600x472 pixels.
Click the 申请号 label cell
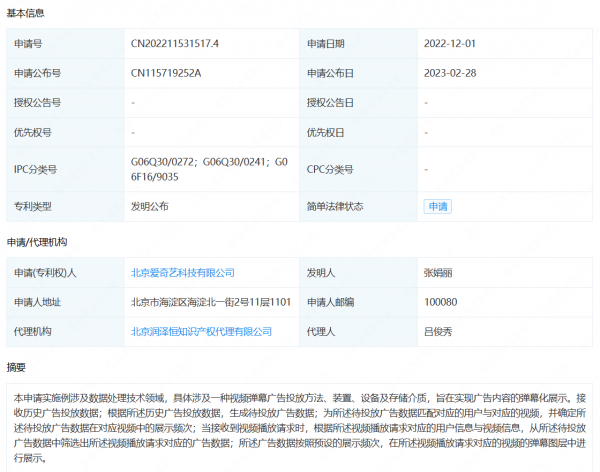point(65,44)
